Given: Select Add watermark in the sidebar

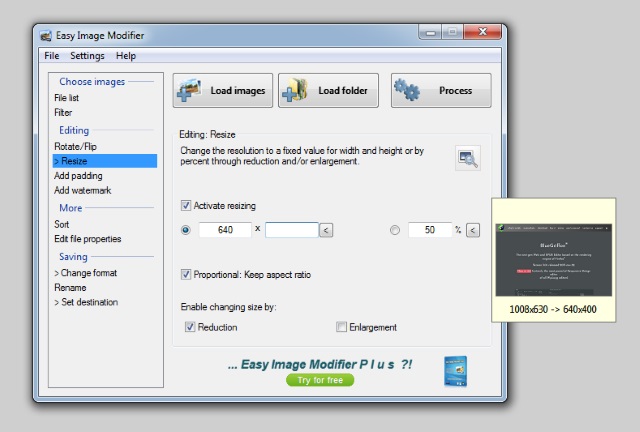Looking at the screenshot, I should 82,190.
